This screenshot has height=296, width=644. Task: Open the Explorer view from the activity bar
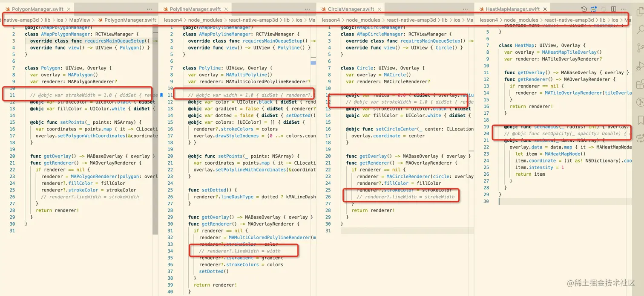pos(640,12)
